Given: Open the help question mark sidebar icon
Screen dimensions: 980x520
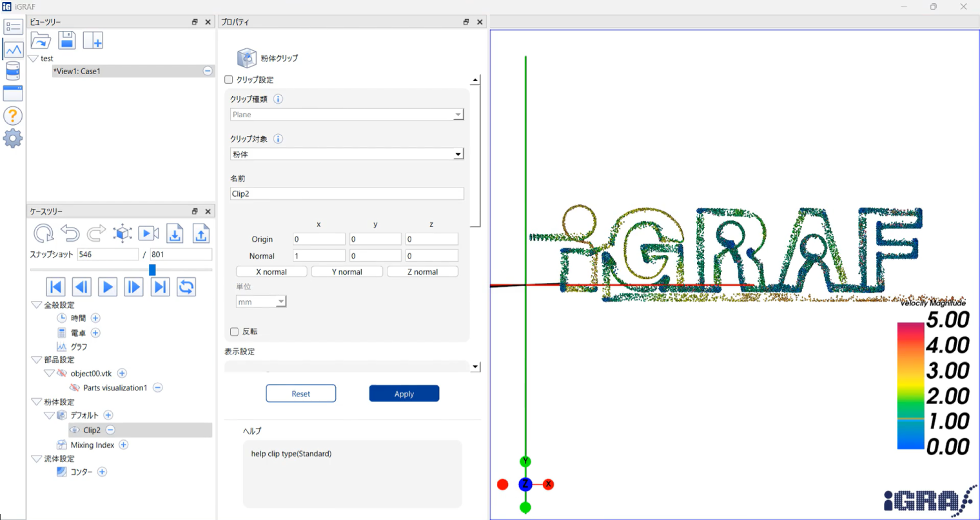Looking at the screenshot, I should point(13,116).
